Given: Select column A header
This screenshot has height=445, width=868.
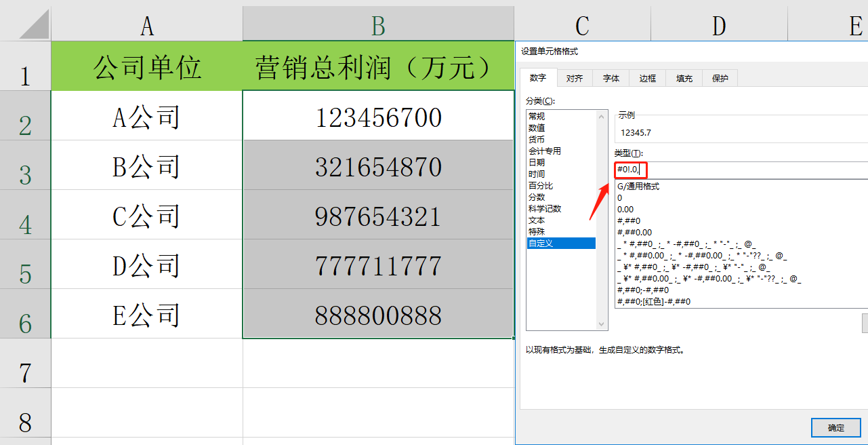Looking at the screenshot, I should 147,26.
